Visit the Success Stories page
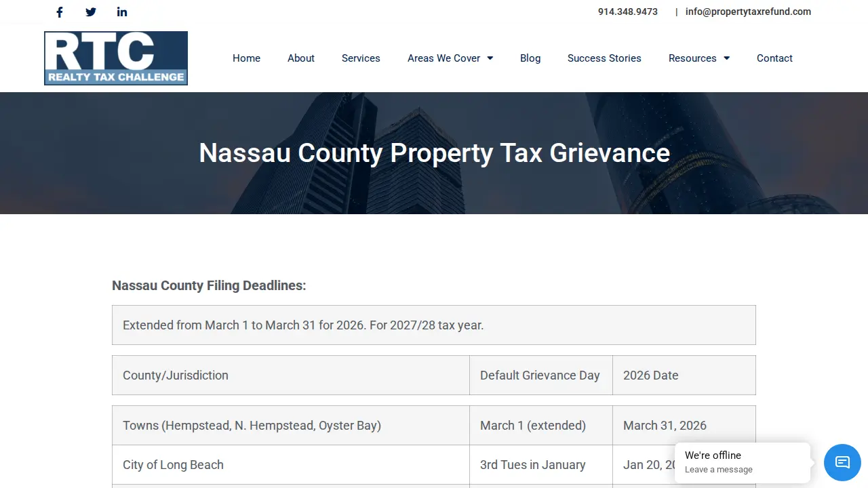The height and width of the screenshot is (488, 868). (x=604, y=58)
